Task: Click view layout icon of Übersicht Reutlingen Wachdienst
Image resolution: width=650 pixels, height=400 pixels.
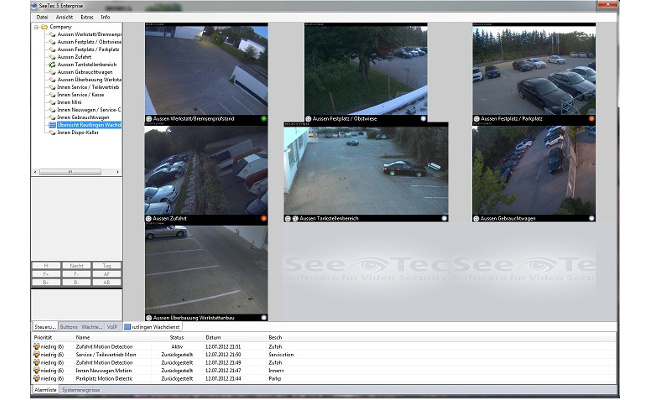Action: tap(52, 125)
